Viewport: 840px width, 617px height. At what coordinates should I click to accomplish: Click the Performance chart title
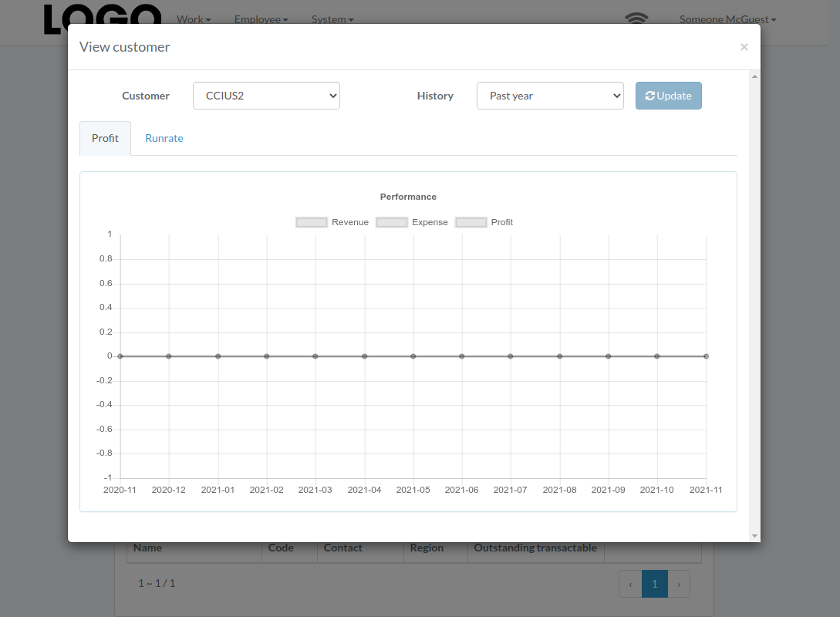pos(408,197)
